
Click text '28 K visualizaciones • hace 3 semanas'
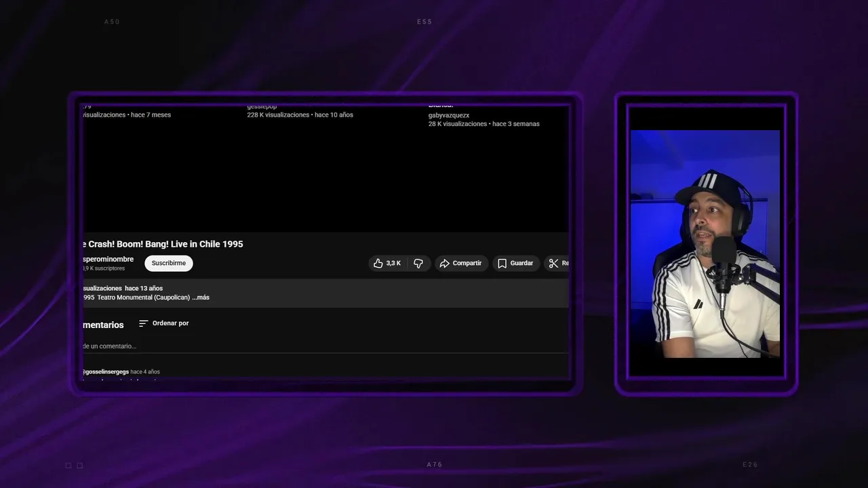tap(484, 124)
